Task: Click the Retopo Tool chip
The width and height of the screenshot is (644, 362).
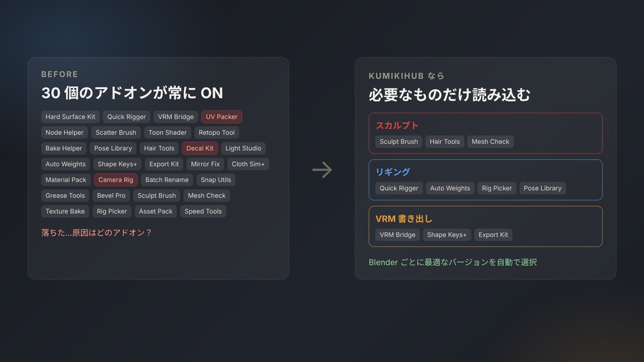Action: tap(216, 133)
